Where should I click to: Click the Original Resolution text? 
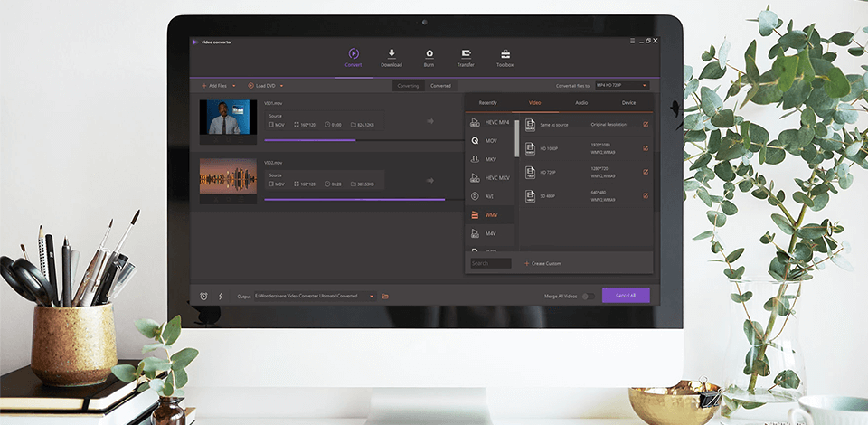tap(609, 125)
